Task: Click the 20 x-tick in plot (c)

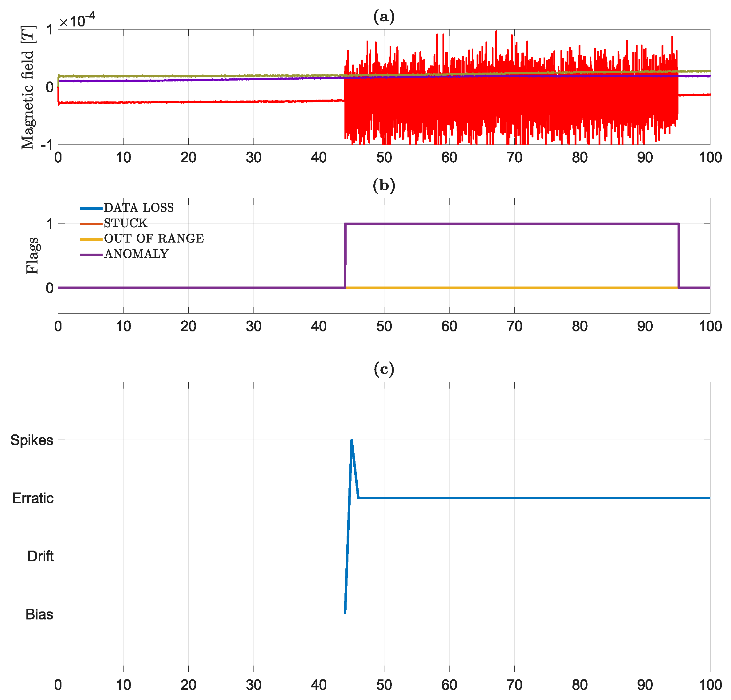Action: point(188,685)
